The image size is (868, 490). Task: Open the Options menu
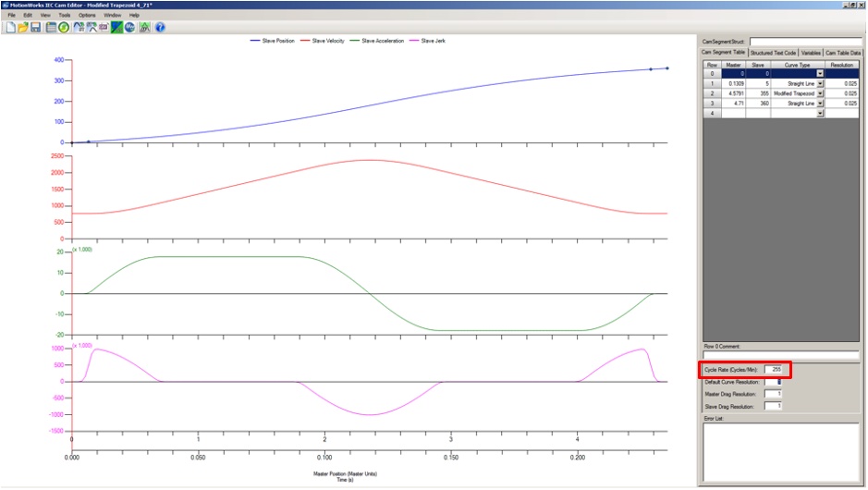click(x=87, y=15)
